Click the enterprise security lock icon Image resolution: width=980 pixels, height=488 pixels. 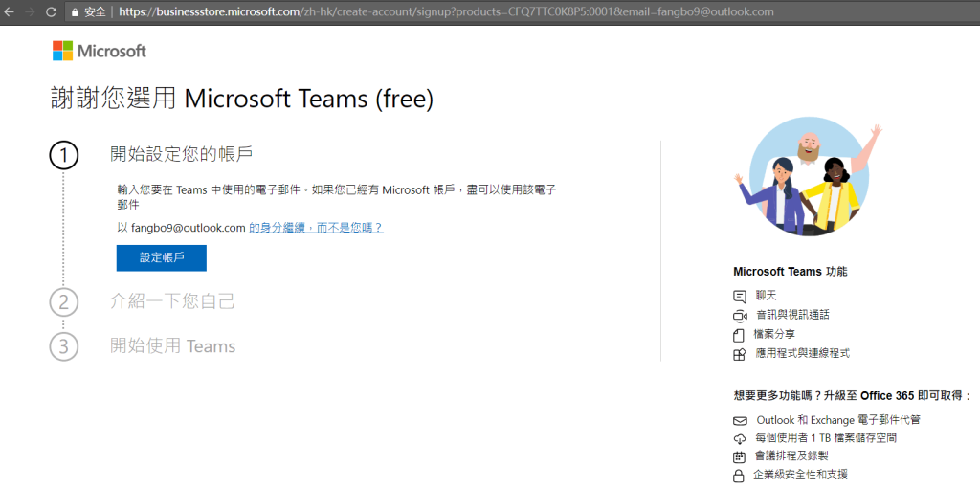pos(740,477)
